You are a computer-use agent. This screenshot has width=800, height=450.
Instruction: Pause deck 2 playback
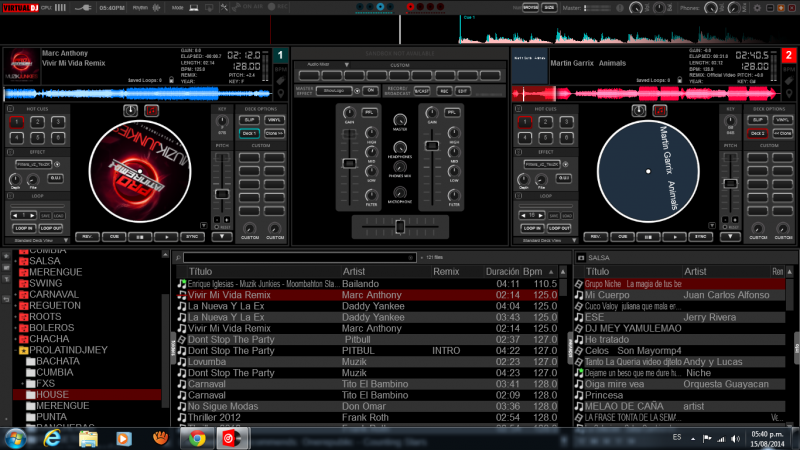(648, 237)
